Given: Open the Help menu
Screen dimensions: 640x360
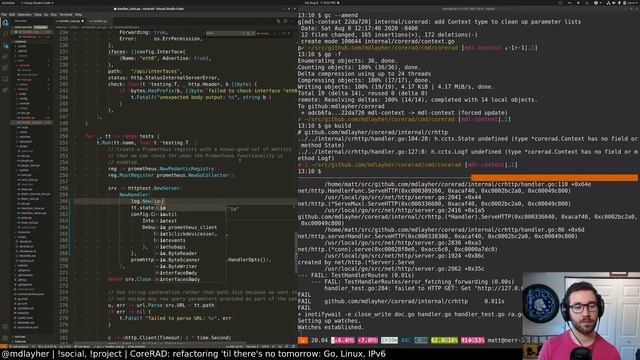Looking at the screenshot, I should 78,14.
